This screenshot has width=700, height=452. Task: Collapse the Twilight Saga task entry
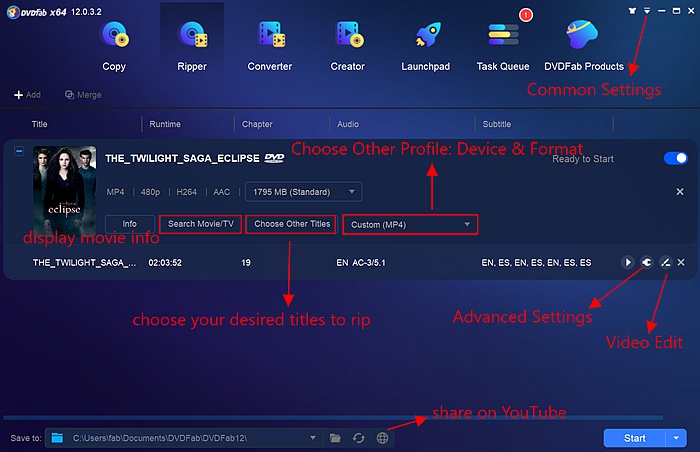click(x=19, y=151)
